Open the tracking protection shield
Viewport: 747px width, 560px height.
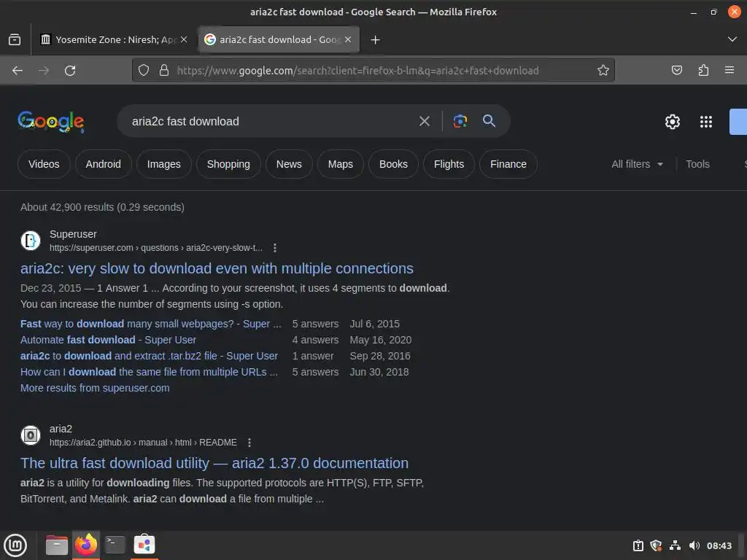click(x=144, y=71)
